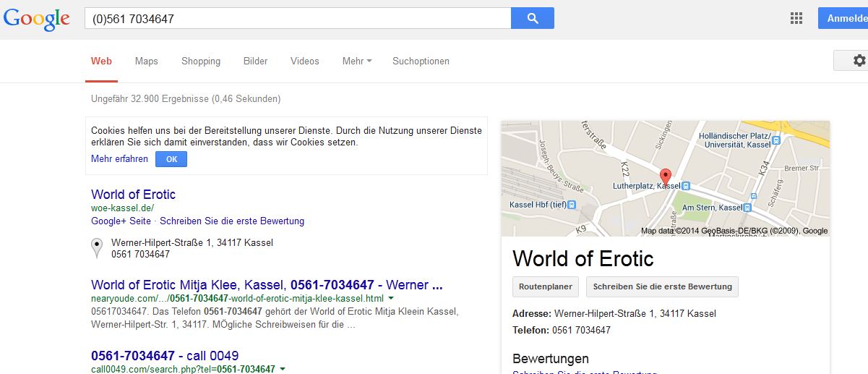Open the Mehr erfahren link
868x374 pixels.
tap(119, 159)
